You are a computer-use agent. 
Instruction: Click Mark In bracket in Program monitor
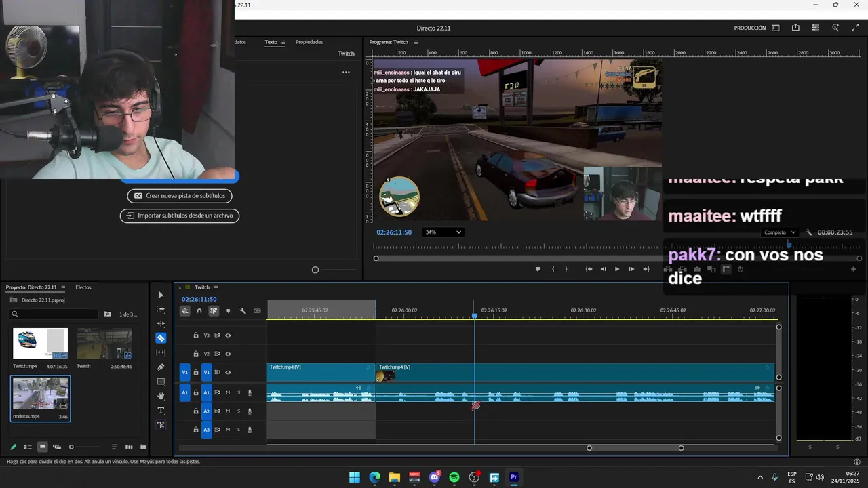pyautogui.click(x=553, y=269)
